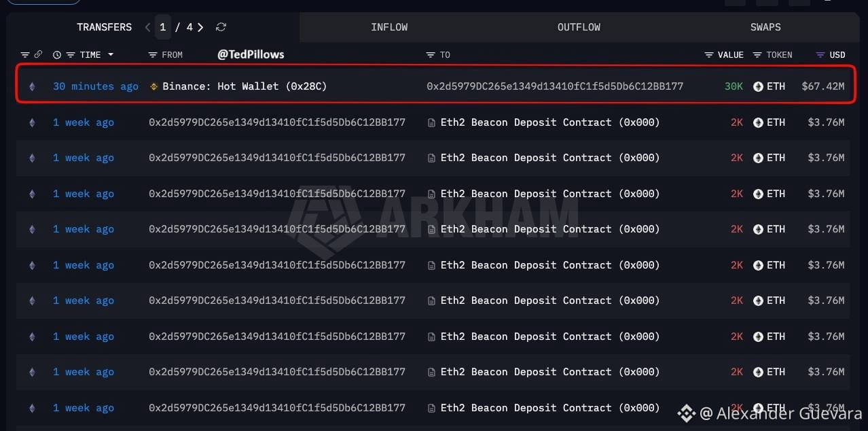The height and width of the screenshot is (431, 868).
Task: Open the '30 minutes ago' transaction link
Action: pos(96,86)
